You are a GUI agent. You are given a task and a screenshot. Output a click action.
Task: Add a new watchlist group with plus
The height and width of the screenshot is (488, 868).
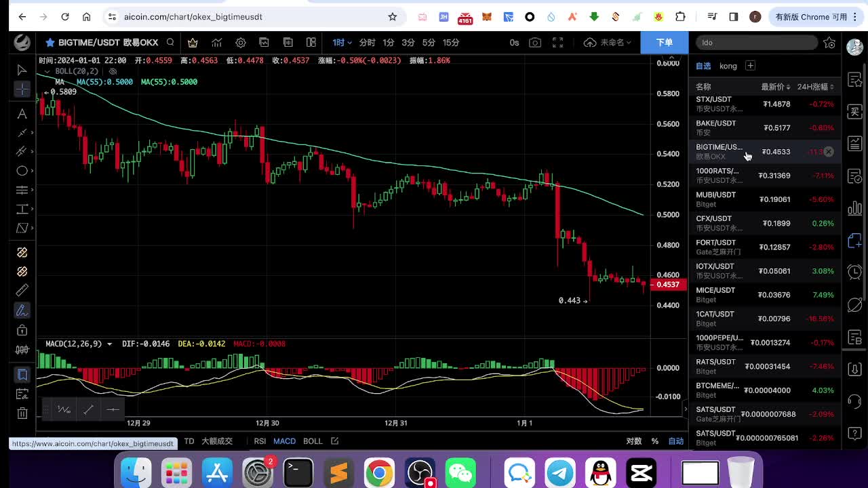(750, 66)
